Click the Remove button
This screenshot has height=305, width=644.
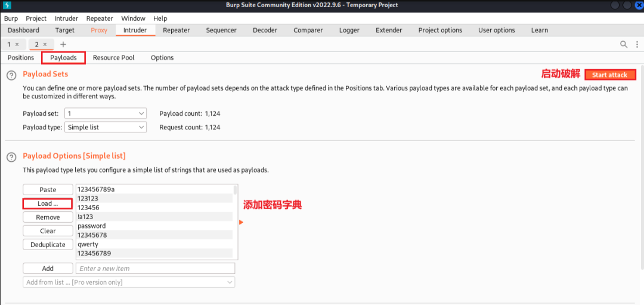tap(48, 217)
